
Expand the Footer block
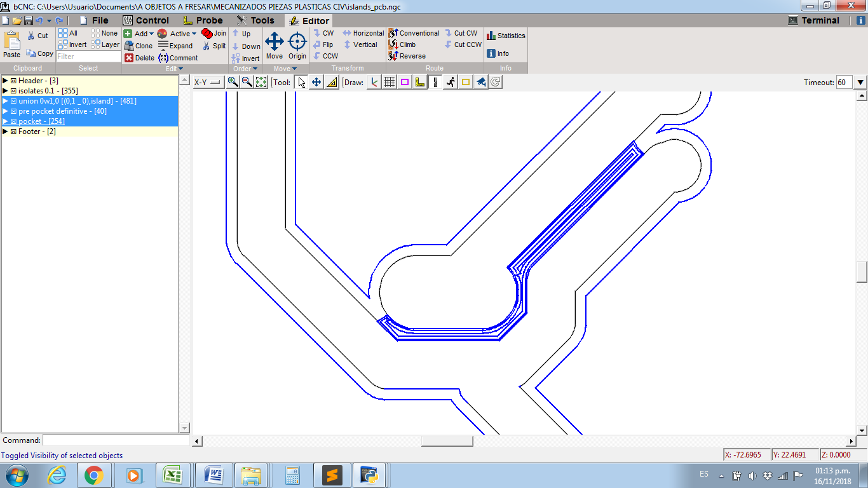point(5,132)
